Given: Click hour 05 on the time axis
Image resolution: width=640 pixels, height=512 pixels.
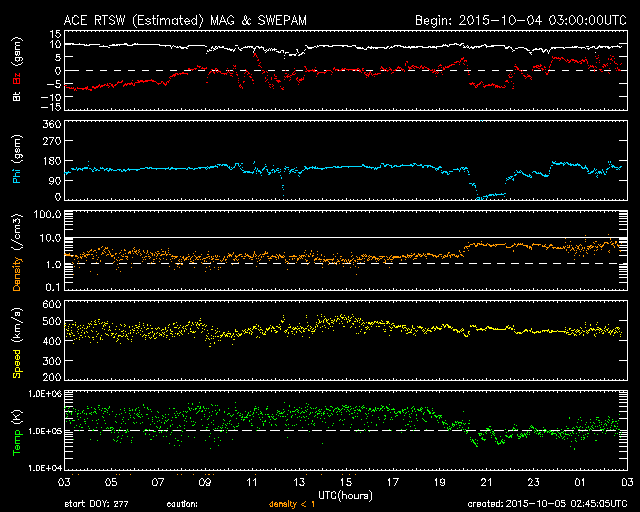Looking at the screenshot, I should coord(111,482).
